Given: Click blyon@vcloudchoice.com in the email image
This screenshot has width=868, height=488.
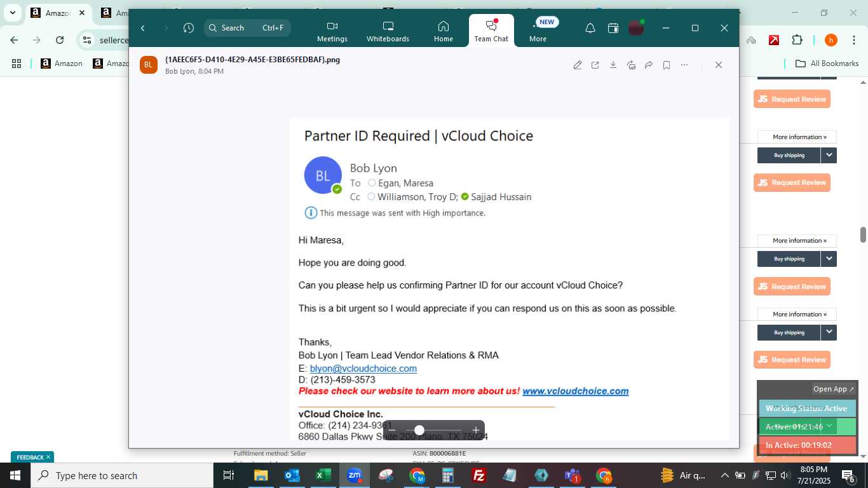Looking at the screenshot, I should [x=363, y=369].
